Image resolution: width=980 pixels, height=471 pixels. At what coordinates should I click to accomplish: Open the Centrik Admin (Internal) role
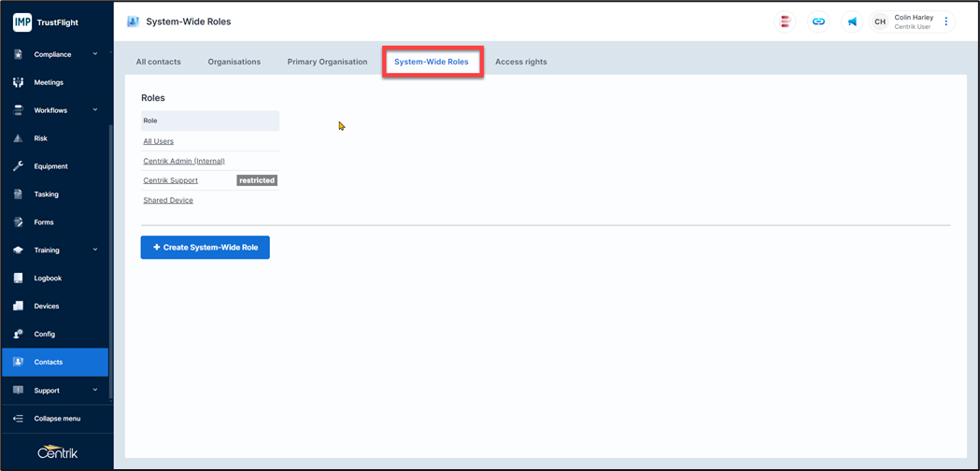[x=184, y=161]
